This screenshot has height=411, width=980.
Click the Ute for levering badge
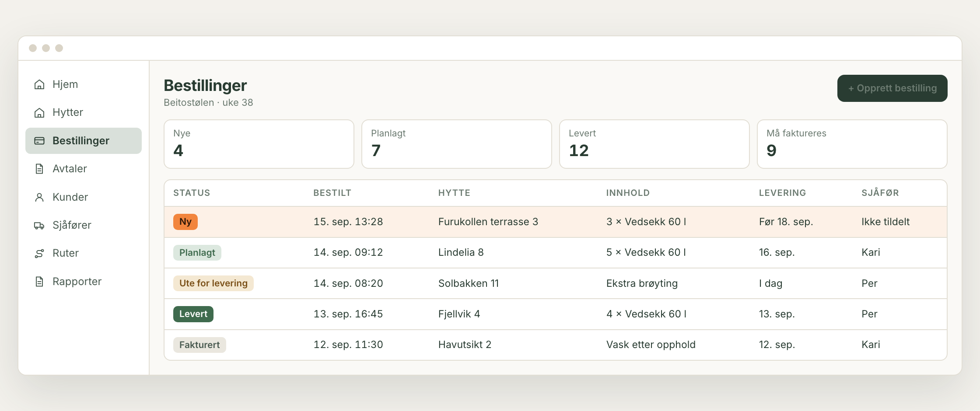coord(213,283)
